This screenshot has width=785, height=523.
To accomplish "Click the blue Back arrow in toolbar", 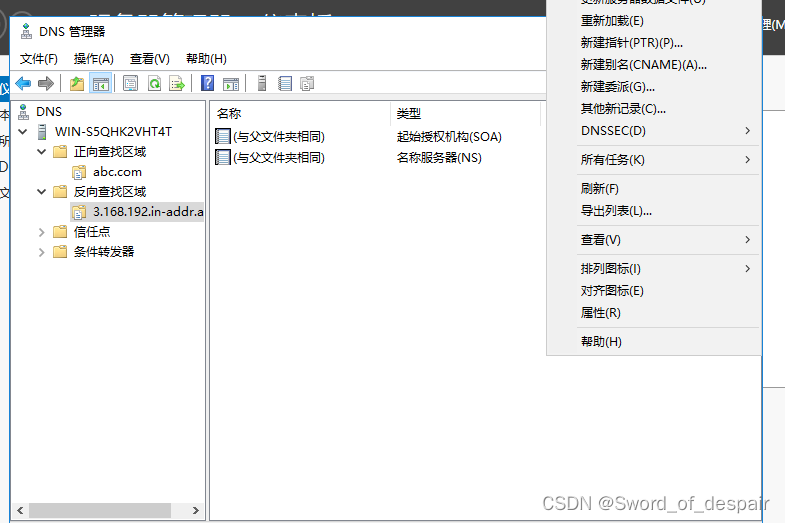I will 23,84.
